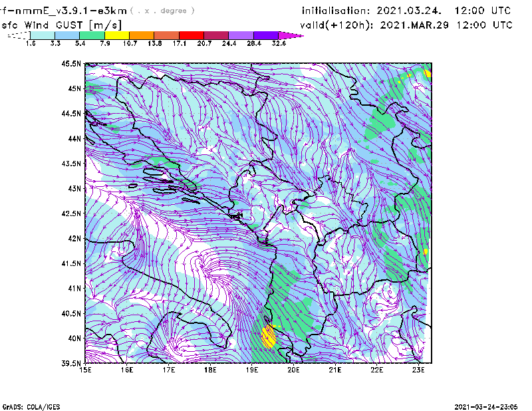Select the violet swatch before the magenta arrow
This screenshot has width=532, height=411.
pos(265,35)
